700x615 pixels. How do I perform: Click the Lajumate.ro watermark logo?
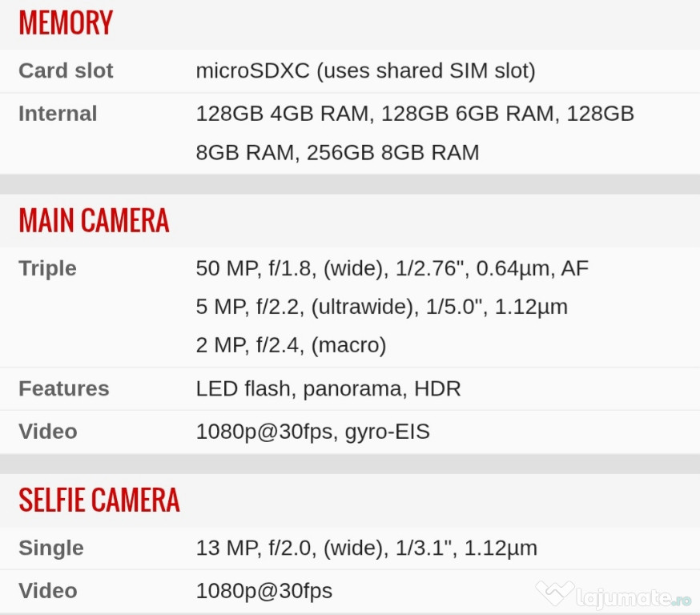point(614,595)
